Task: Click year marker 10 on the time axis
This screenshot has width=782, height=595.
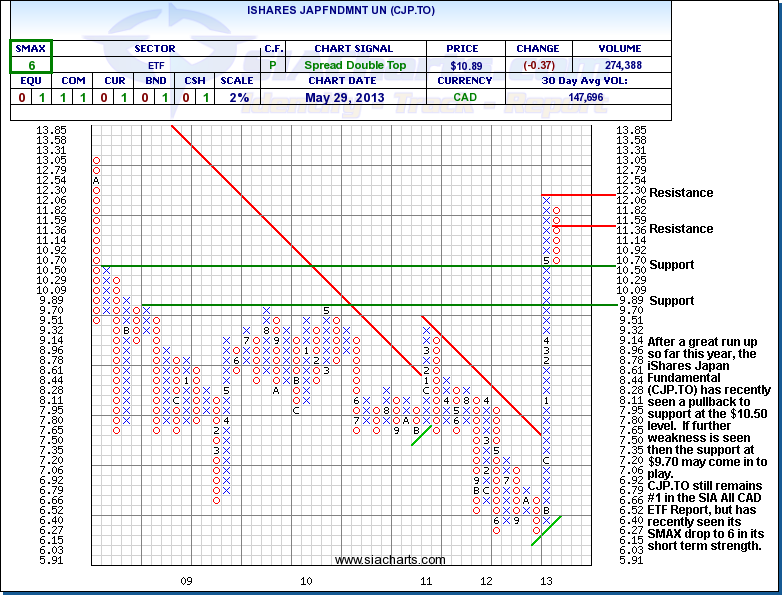Action: (307, 580)
